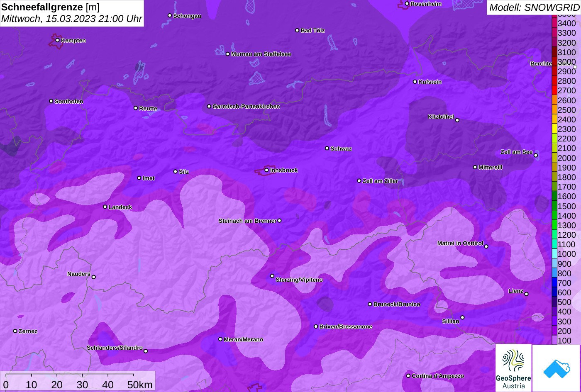This screenshot has width=581, height=392.
Task: Click the Murnau am Staffelsee label
Action: tap(261, 54)
